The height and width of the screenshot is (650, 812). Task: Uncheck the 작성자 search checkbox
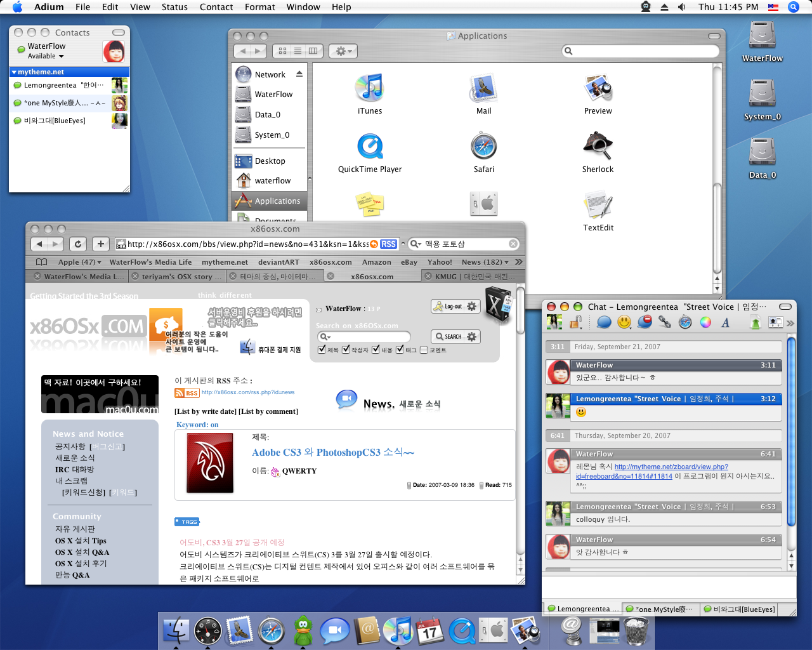[346, 349]
